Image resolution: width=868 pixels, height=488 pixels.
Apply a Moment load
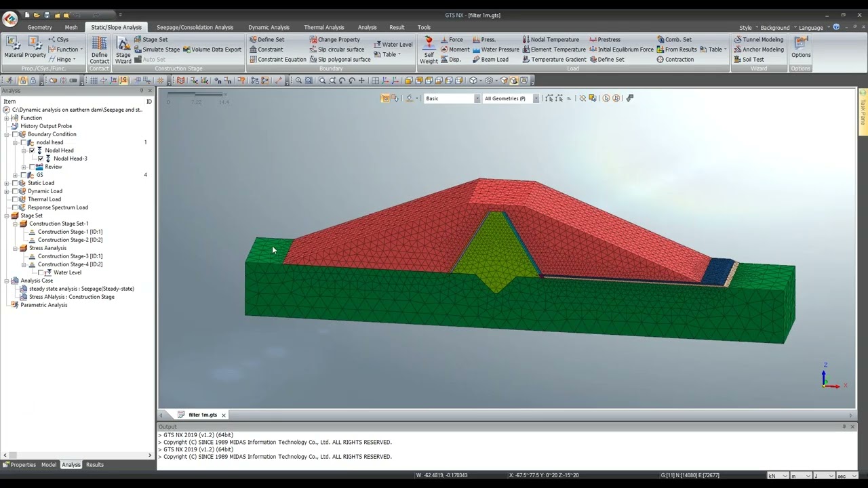point(455,49)
